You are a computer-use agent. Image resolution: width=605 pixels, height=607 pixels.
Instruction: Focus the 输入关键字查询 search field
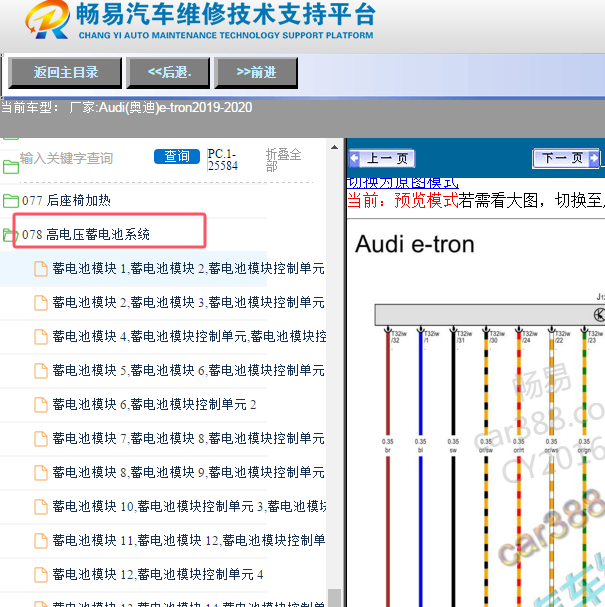(67, 158)
